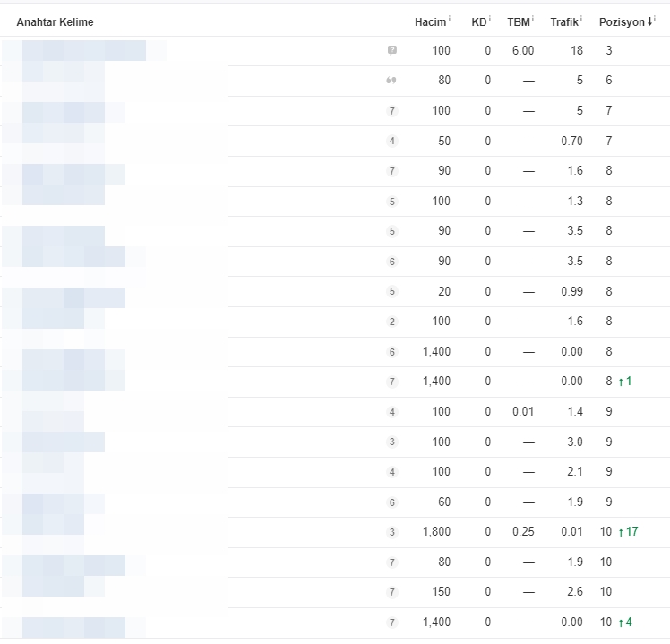This screenshot has height=644, width=670.
Task: Click the info icon next to KD
Action: pos(490,19)
